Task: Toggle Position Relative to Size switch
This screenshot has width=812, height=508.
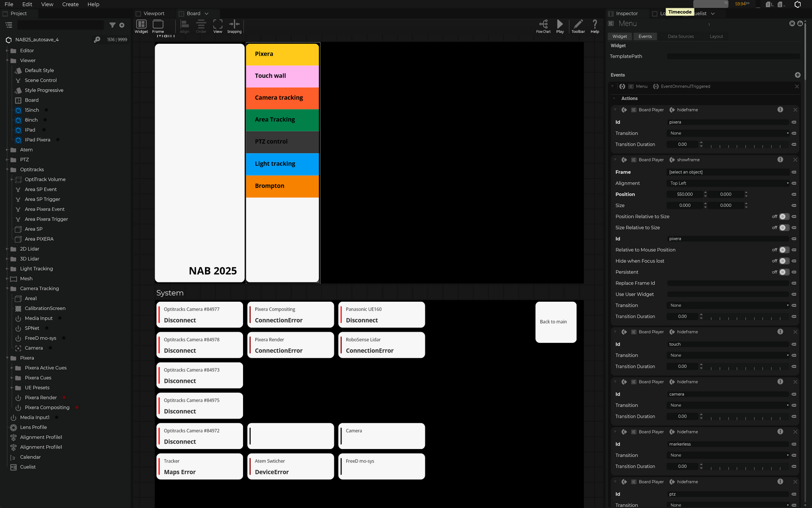Action: [784, 216]
